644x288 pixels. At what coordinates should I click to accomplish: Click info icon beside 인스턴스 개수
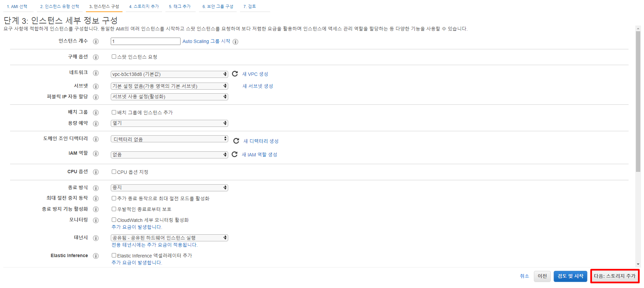tap(96, 42)
